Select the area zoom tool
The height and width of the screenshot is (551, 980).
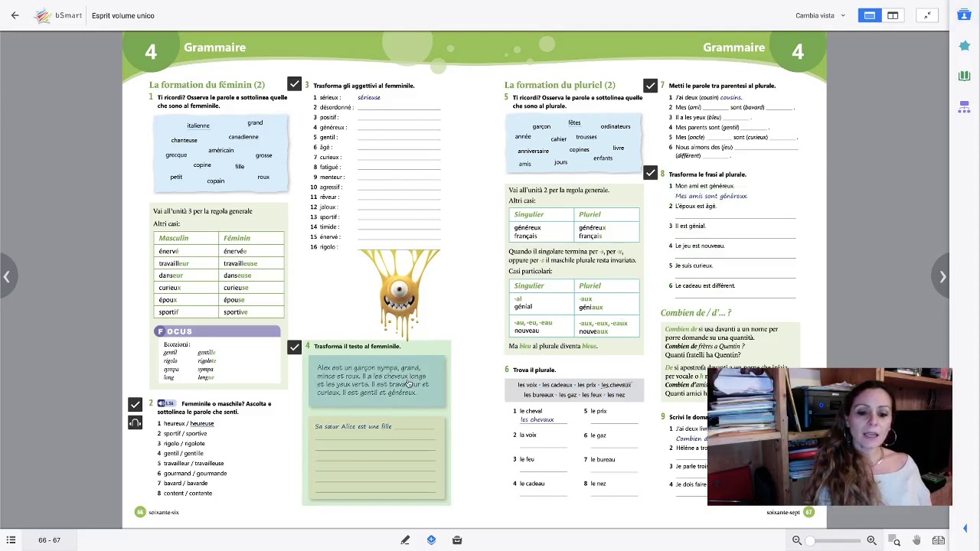click(x=894, y=540)
